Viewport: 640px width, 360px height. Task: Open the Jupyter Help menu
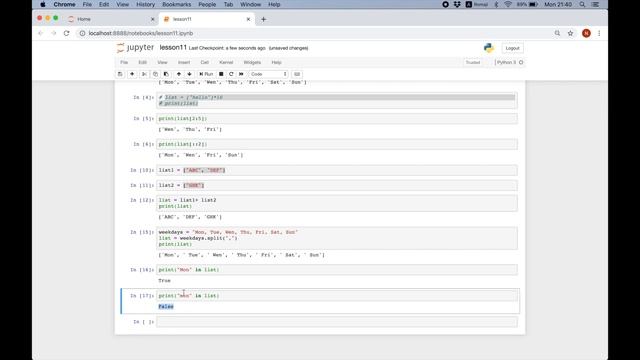[x=276, y=62]
